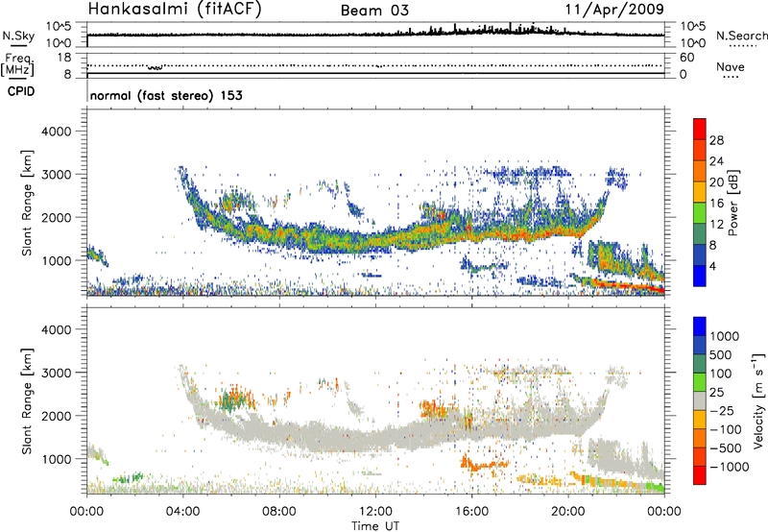
Task: Click the 1000 tick of the velocity panel axis
Action: (57, 459)
